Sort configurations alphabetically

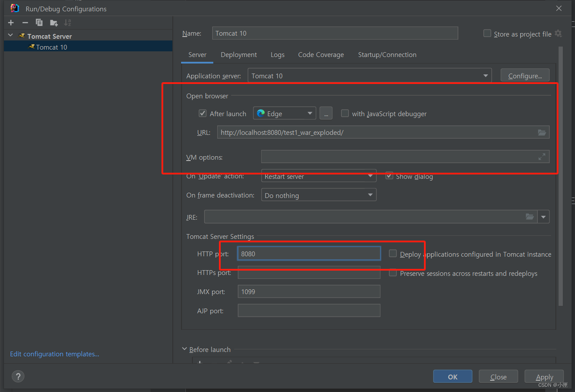[67, 23]
